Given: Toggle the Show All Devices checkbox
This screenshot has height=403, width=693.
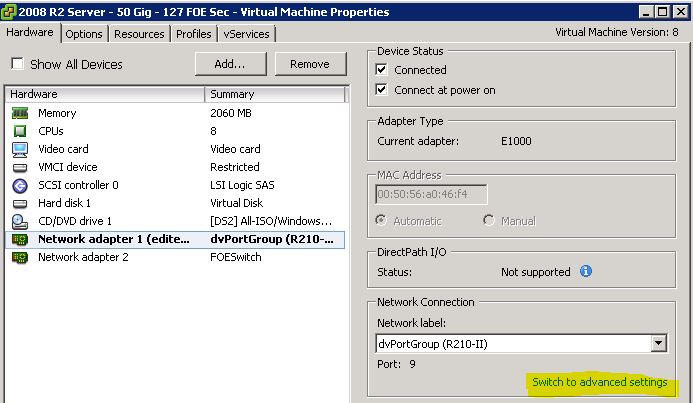Looking at the screenshot, I should 18,64.
